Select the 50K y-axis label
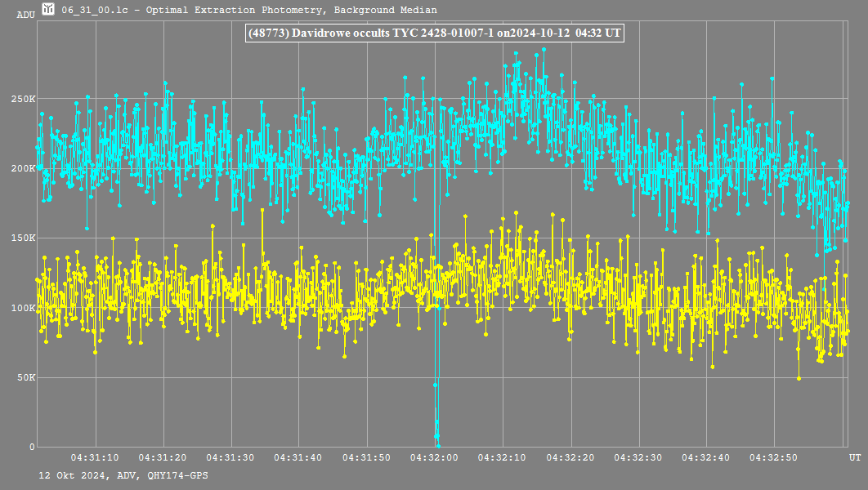 tap(25, 377)
